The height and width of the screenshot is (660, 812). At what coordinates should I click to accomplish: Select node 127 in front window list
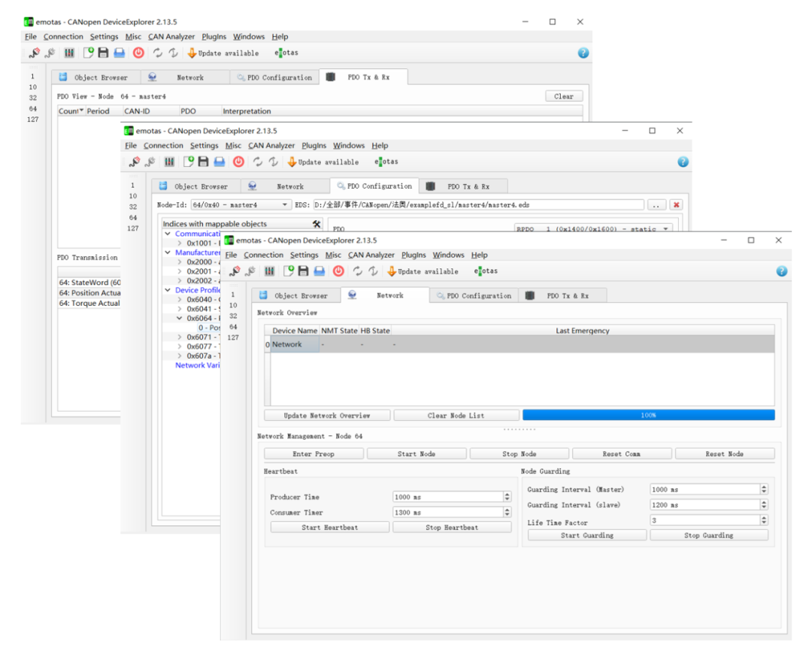pos(233,338)
